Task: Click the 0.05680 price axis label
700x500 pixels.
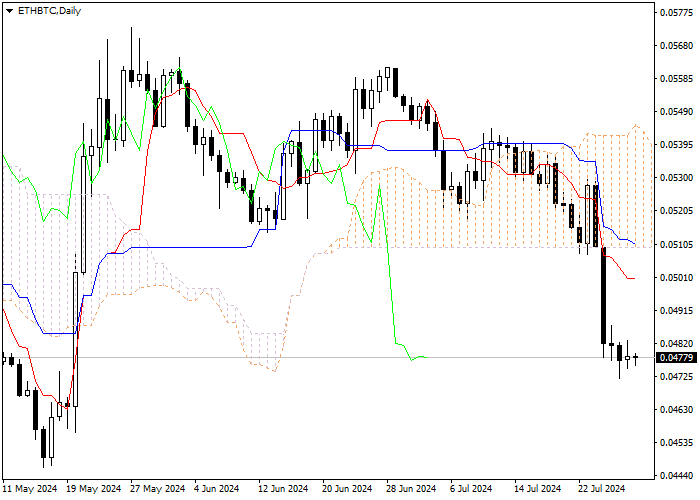Action: tap(676, 46)
